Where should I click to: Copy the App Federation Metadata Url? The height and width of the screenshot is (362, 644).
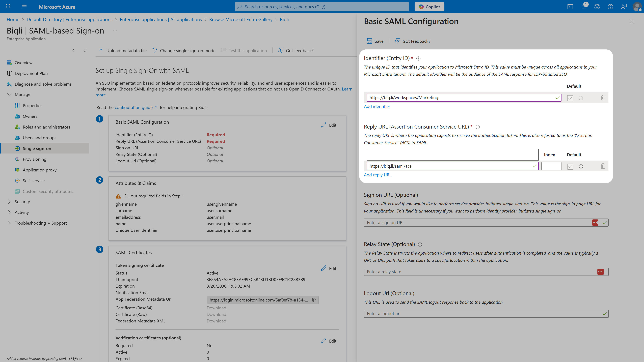(x=314, y=300)
